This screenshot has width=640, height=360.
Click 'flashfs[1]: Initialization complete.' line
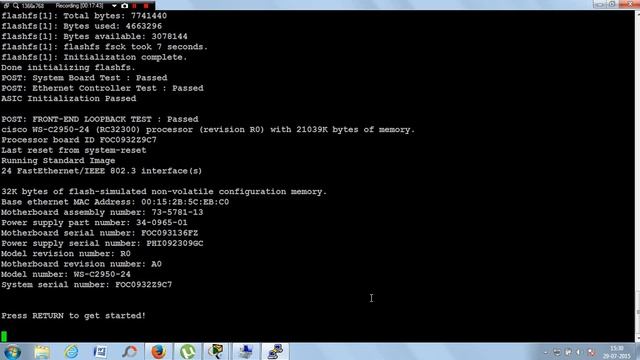coord(94,57)
